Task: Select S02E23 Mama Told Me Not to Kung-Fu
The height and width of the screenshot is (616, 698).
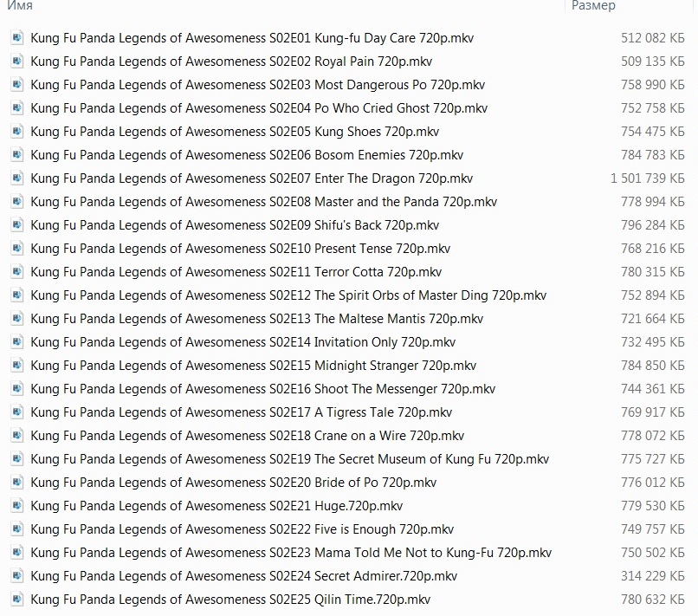Action: (291, 553)
